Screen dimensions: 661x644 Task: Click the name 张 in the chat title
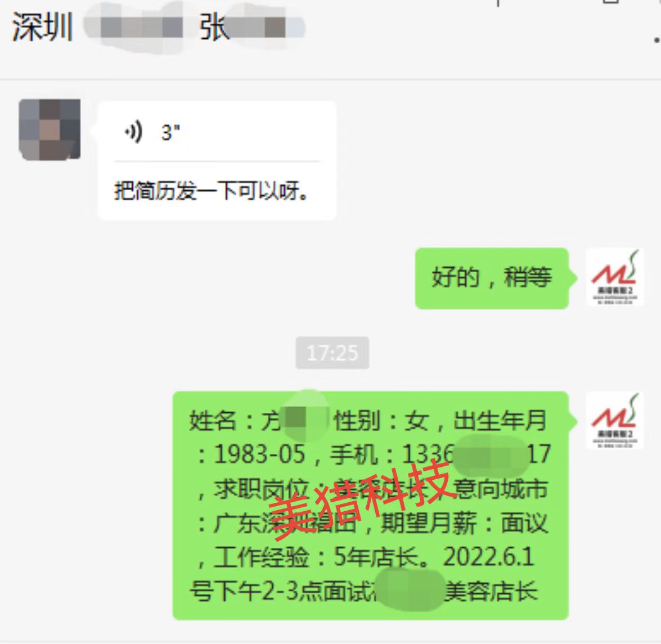click(214, 27)
